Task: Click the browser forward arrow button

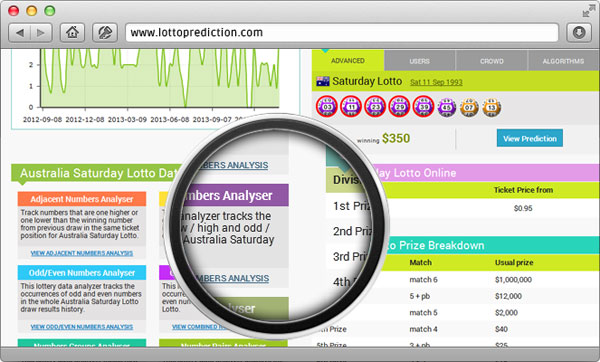Action: click(41, 33)
